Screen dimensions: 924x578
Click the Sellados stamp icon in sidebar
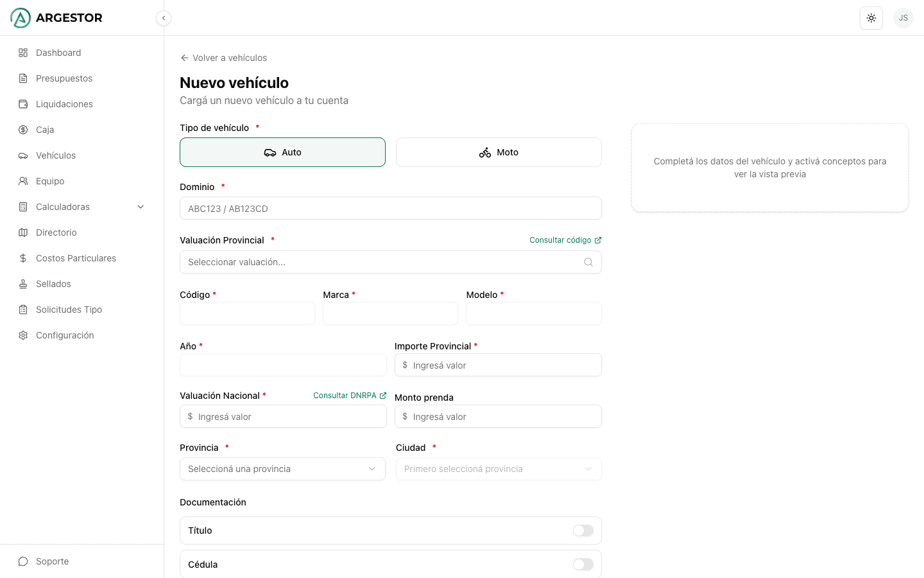pyautogui.click(x=23, y=284)
